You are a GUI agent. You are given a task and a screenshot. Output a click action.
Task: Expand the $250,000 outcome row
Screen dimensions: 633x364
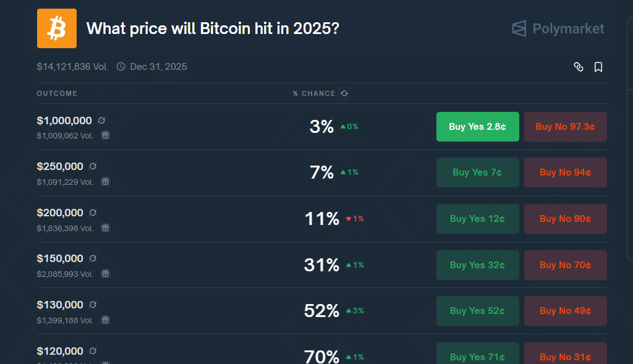[321, 172]
